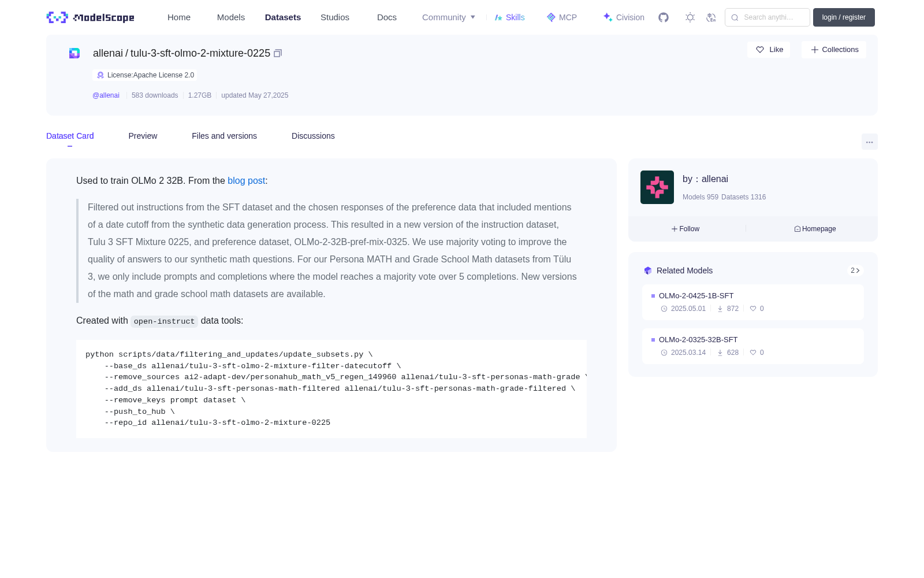The height and width of the screenshot is (578, 924).
Task: Click 'Datasets 1316' under by allenai
Action: coord(744,197)
